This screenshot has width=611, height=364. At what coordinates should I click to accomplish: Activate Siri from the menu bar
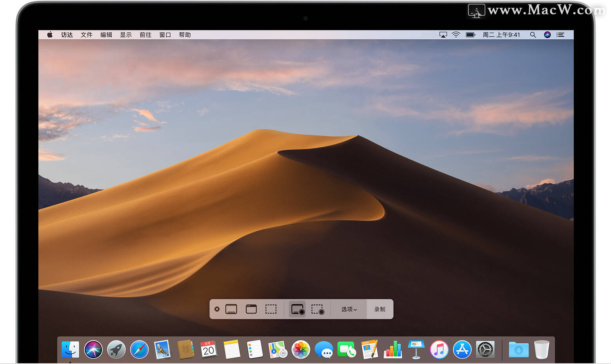(548, 35)
